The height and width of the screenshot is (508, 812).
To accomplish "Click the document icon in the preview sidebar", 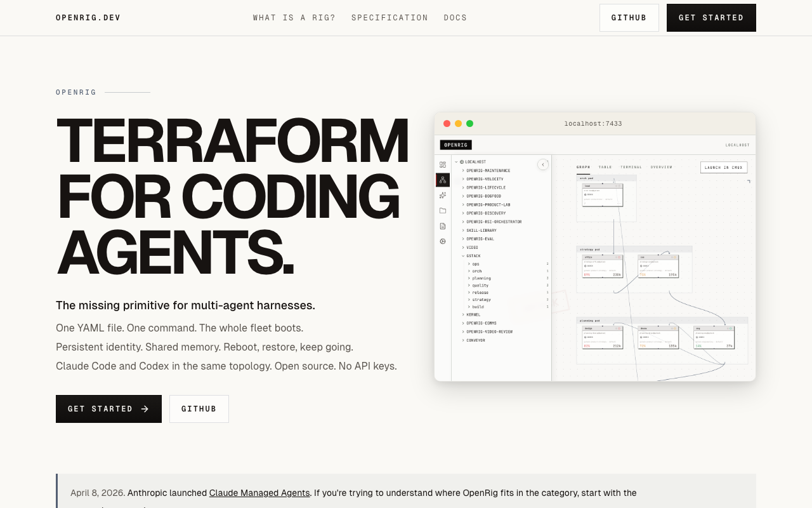I will (443, 225).
